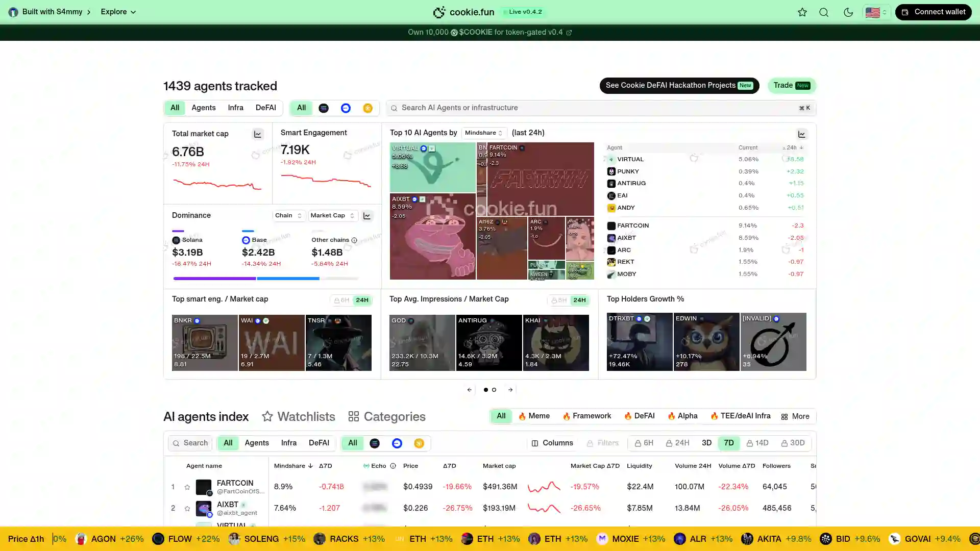Select the Infra tab in top filter

[x=235, y=108]
